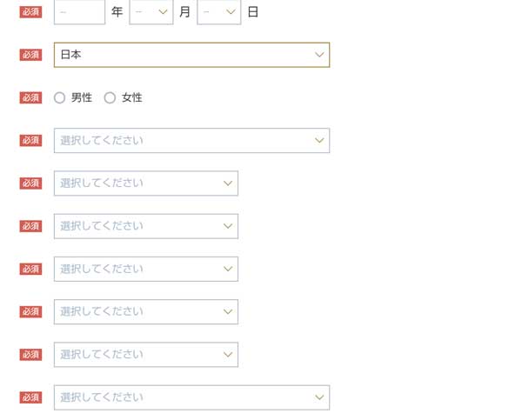Click the 年 label after year field
522x420 pixels.
pos(117,12)
